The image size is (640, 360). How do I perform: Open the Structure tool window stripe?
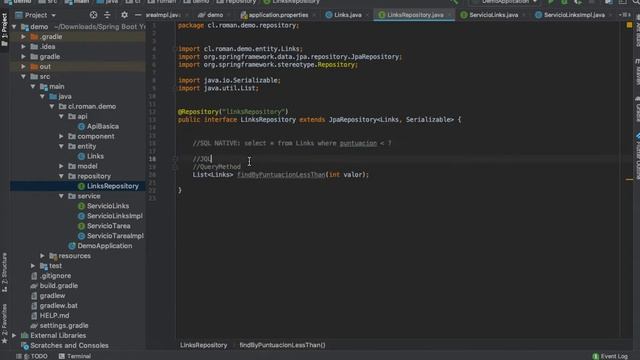pyautogui.click(x=4, y=272)
